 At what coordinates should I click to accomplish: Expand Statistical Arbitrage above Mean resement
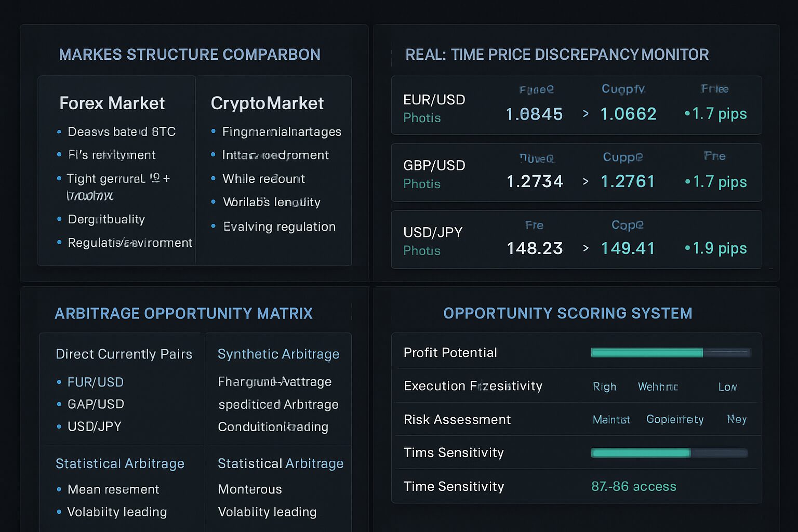pyautogui.click(x=119, y=463)
